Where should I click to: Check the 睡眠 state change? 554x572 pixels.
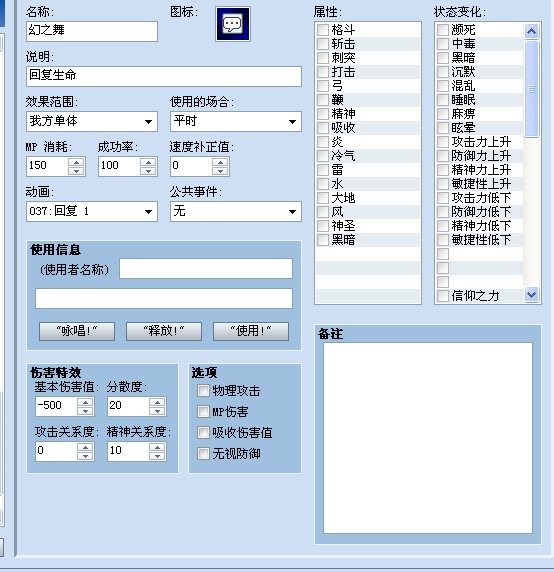[443, 100]
